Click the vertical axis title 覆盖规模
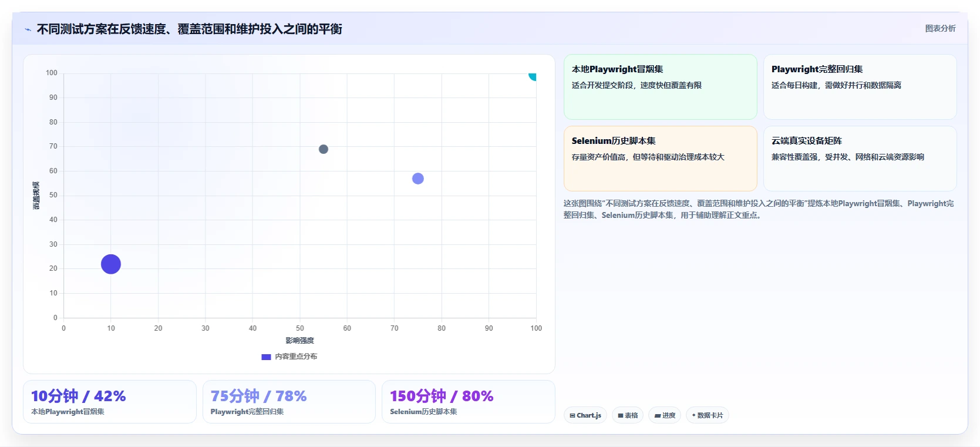 [x=36, y=196]
